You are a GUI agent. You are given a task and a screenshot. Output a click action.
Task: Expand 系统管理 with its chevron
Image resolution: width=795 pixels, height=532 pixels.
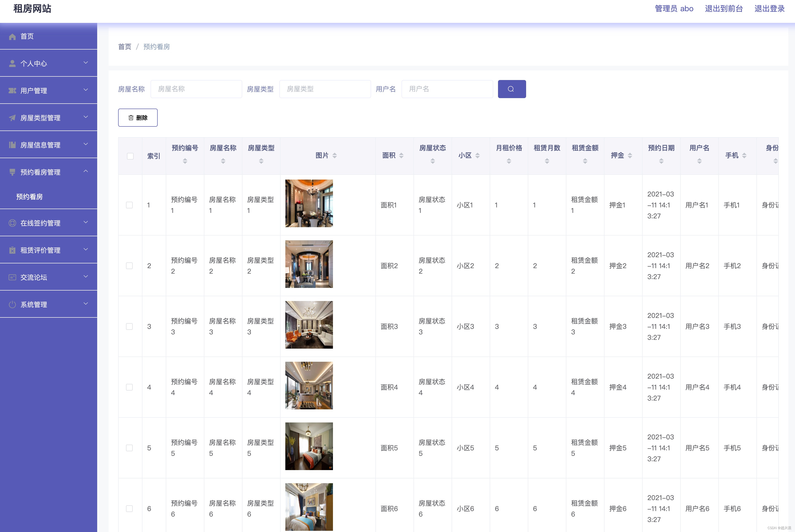(x=86, y=304)
